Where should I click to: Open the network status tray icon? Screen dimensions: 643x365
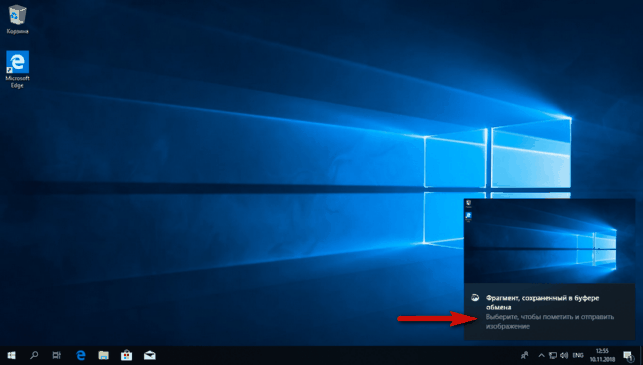tap(553, 356)
